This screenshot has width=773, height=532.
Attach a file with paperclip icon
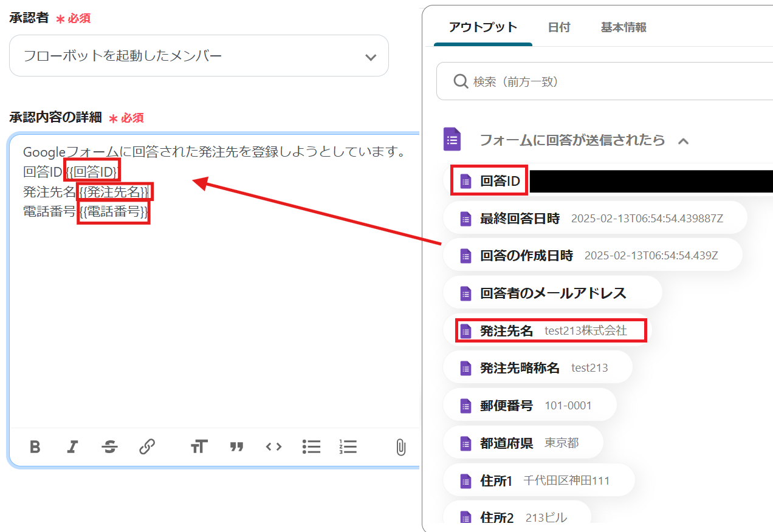point(400,447)
